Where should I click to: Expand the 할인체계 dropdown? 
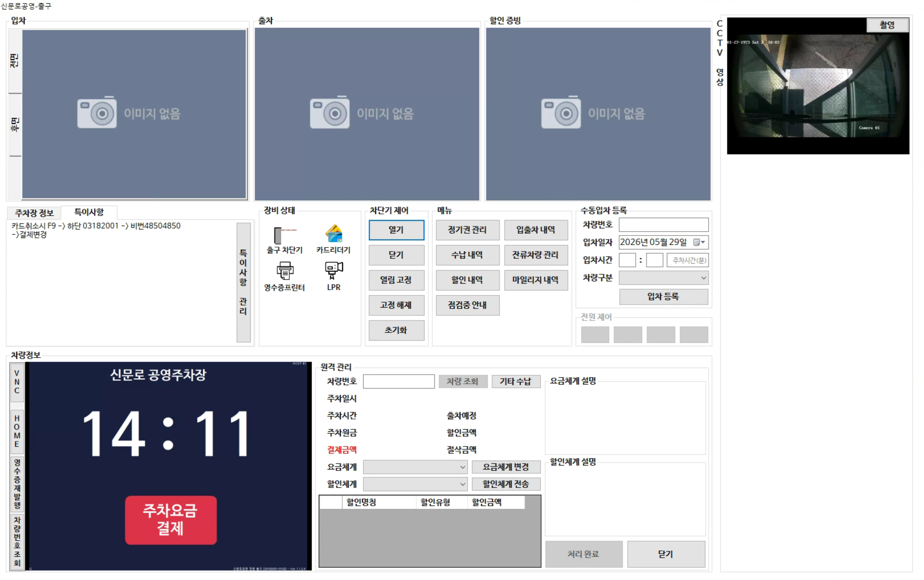click(415, 484)
